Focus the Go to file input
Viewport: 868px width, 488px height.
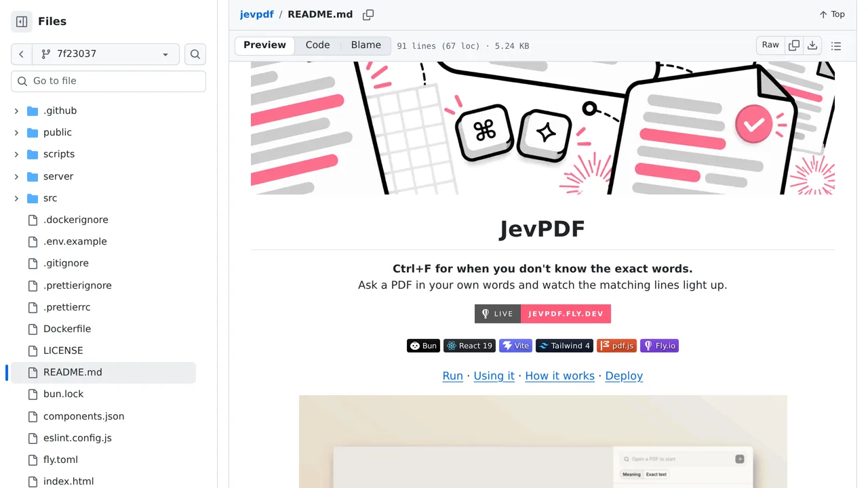click(x=108, y=81)
